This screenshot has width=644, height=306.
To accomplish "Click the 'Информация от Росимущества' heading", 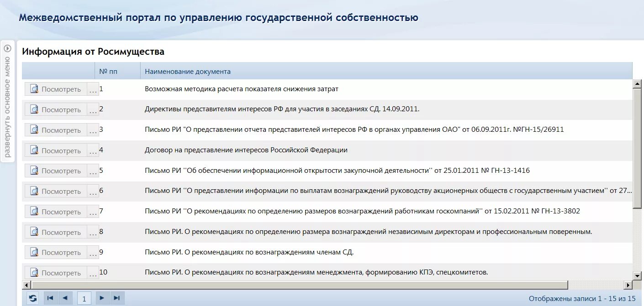I will tap(93, 52).
